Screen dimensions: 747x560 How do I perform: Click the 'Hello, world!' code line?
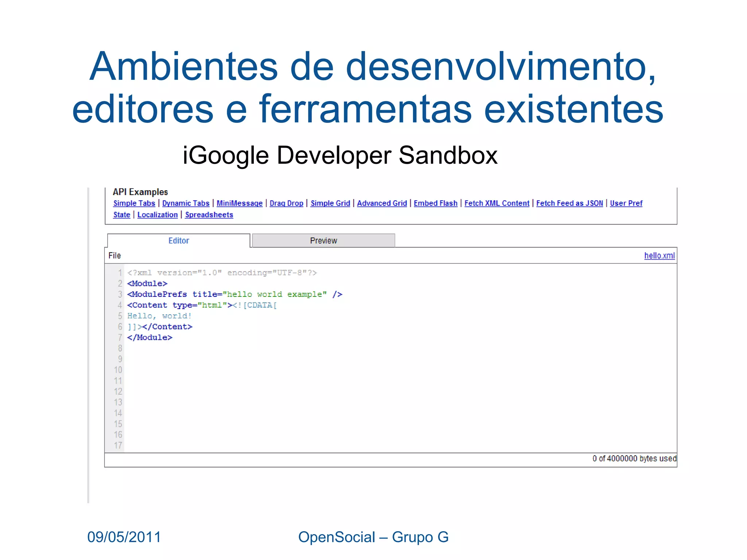pos(159,316)
